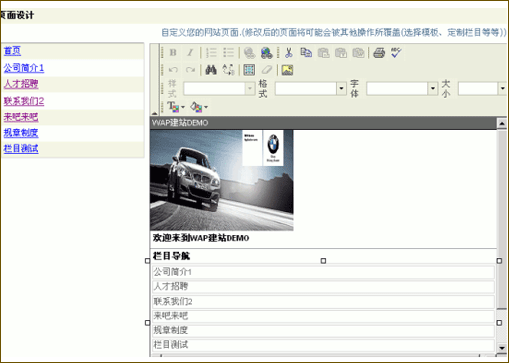Screen dimensions: 509x363
Task: Run spell check with ABC icon
Action: pyautogui.click(x=396, y=53)
